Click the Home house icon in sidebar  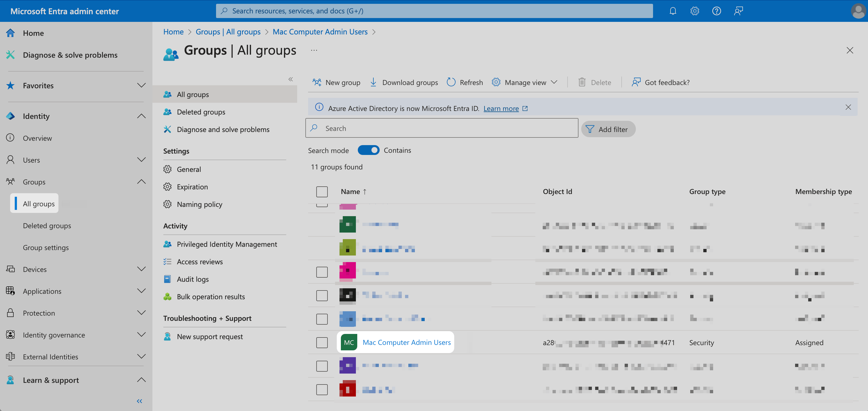tap(10, 33)
